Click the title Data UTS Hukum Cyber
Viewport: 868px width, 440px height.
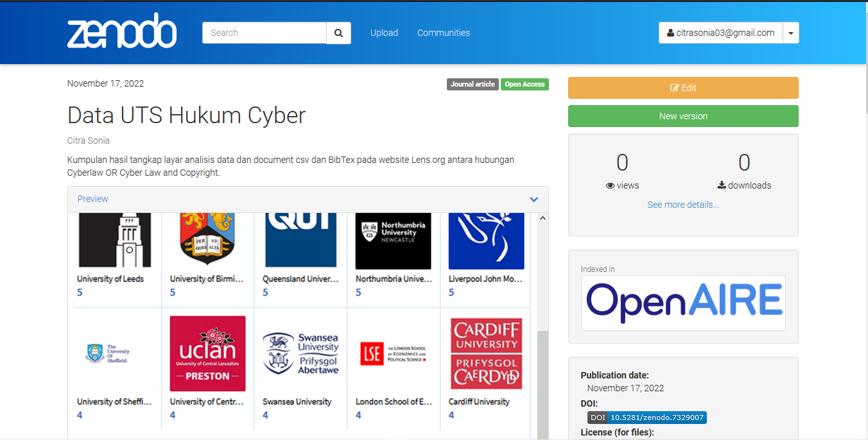tap(187, 115)
